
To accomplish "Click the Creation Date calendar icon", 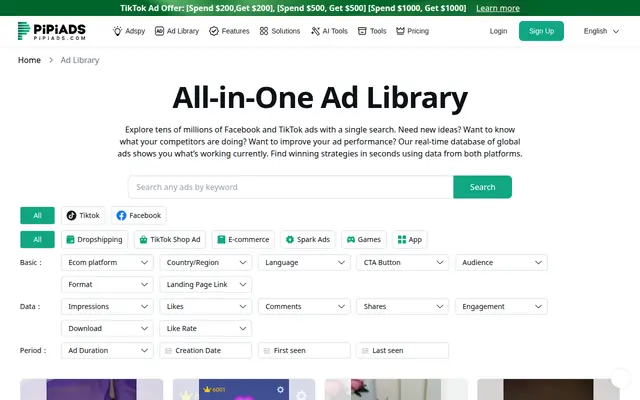I will click(x=168, y=351).
